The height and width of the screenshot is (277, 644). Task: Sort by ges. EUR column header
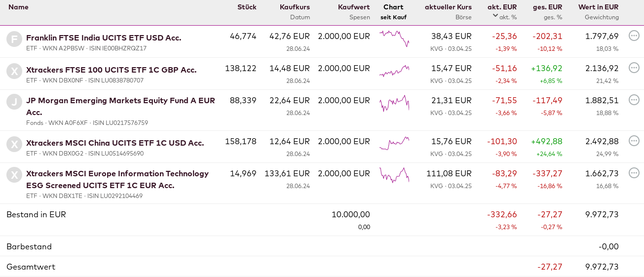click(547, 7)
